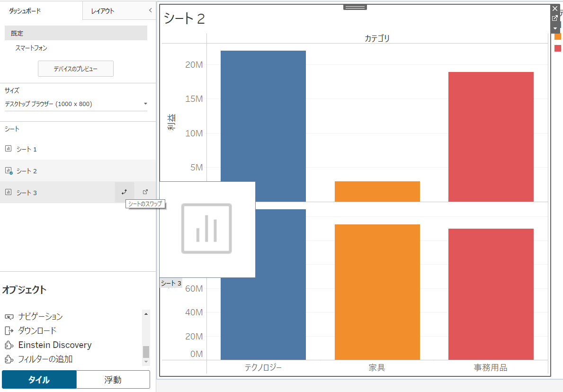The width and height of the screenshot is (563, 392).
Task: Select the スマートフォン device layout
Action: tap(31, 48)
